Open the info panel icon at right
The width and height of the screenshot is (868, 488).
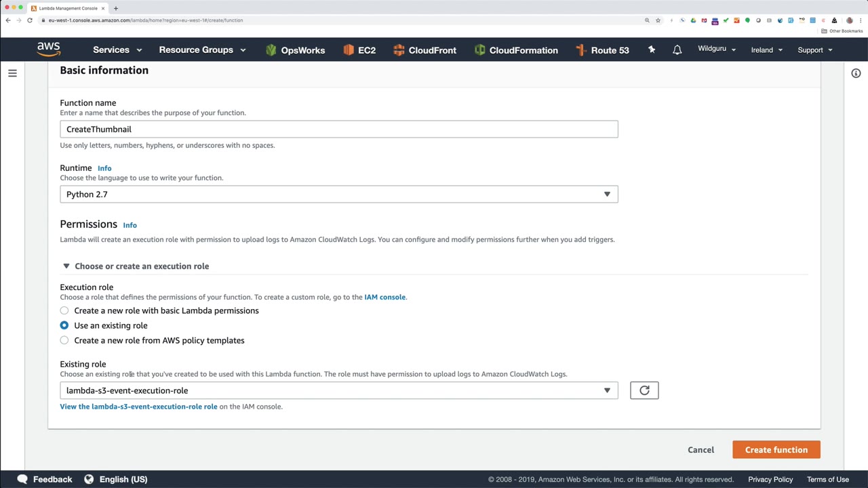[x=856, y=73]
